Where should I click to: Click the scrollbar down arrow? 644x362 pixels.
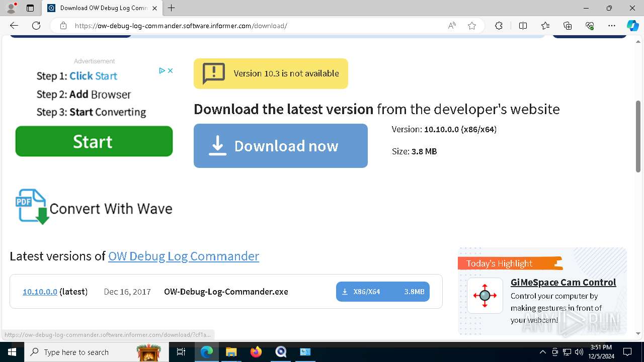click(638, 333)
